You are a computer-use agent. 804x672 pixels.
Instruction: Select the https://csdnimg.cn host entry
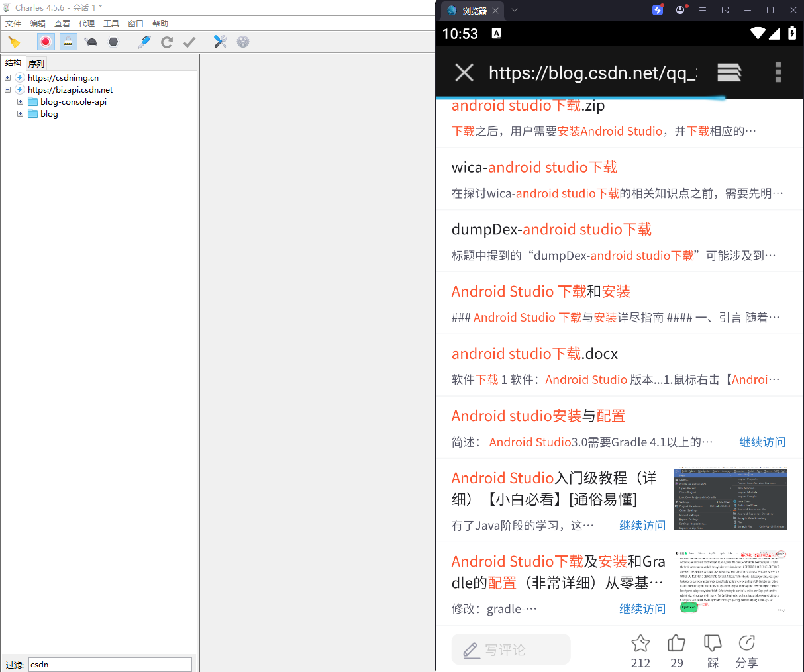(x=63, y=77)
